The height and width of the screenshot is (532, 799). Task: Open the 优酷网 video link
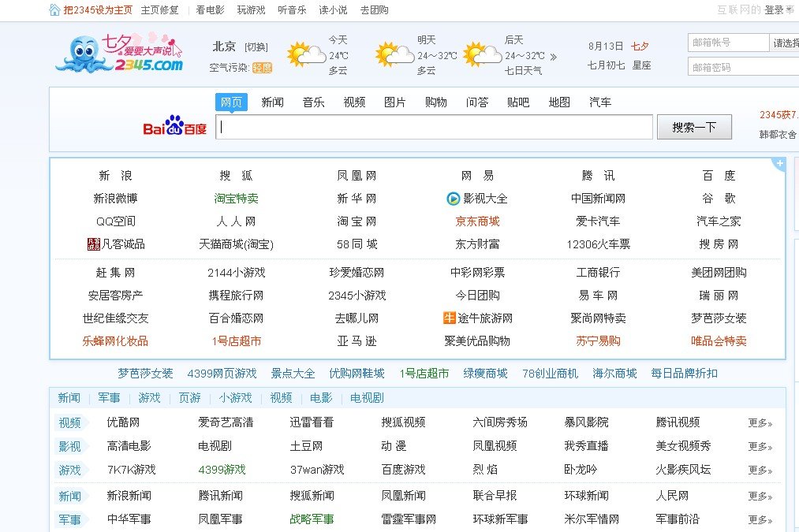coord(123,422)
